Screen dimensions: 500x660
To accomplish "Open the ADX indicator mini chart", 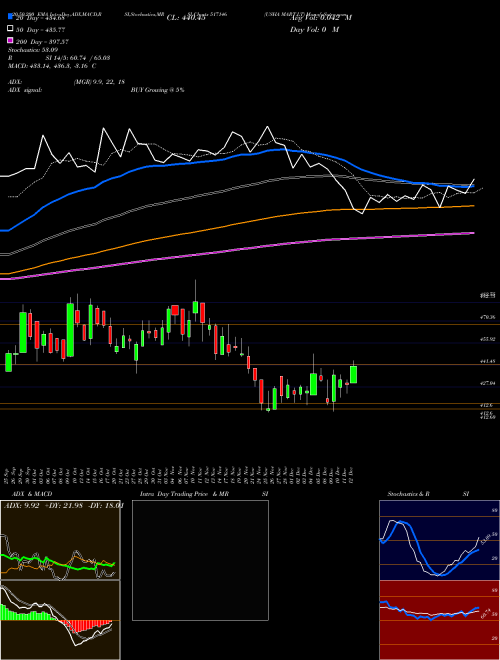I will coord(60,540).
